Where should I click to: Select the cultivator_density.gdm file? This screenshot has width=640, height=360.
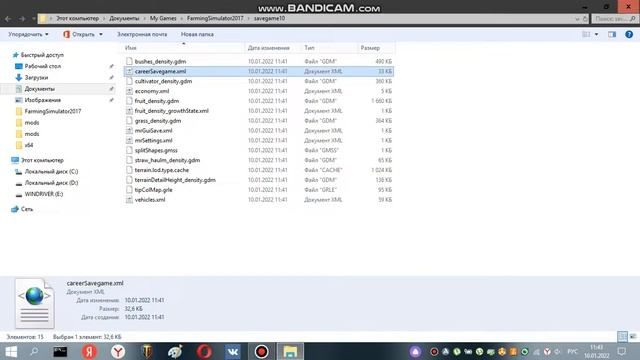163,81
